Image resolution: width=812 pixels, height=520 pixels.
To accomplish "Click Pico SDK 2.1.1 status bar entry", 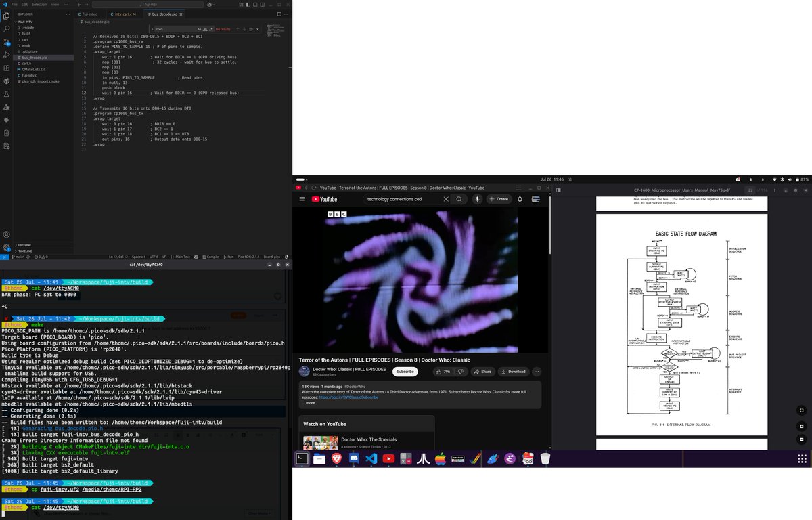I will click(x=248, y=257).
